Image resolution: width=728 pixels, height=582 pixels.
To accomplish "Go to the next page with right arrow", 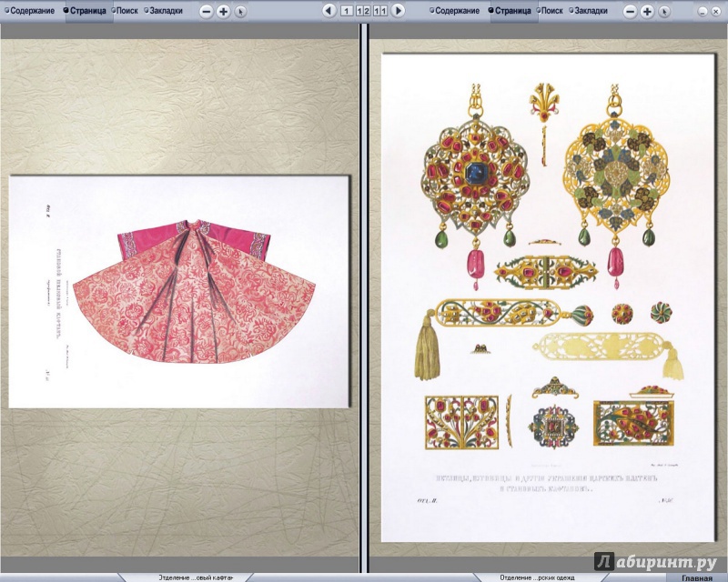I will click(x=398, y=11).
